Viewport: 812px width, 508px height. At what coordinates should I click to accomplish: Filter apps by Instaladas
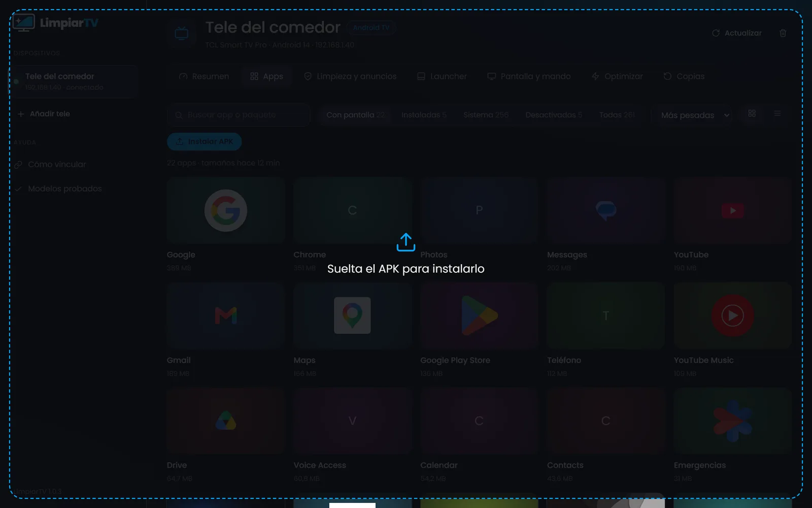tap(424, 115)
